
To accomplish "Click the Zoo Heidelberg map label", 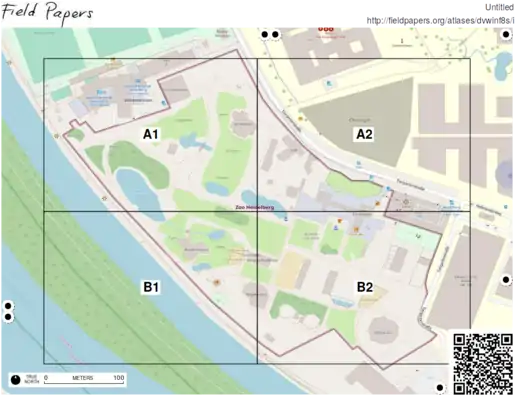I will pyautogui.click(x=255, y=207).
